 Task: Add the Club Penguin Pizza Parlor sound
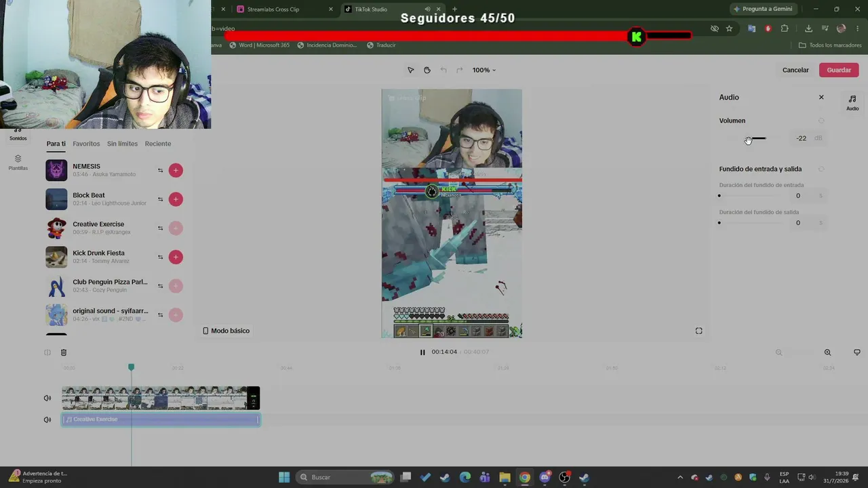point(176,286)
